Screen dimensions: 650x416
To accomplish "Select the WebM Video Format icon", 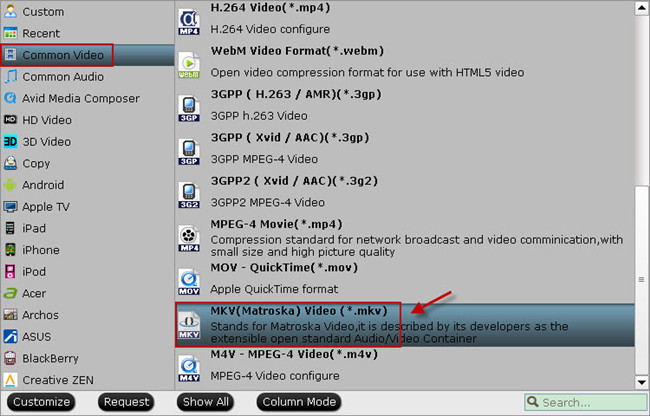I will 189,65.
